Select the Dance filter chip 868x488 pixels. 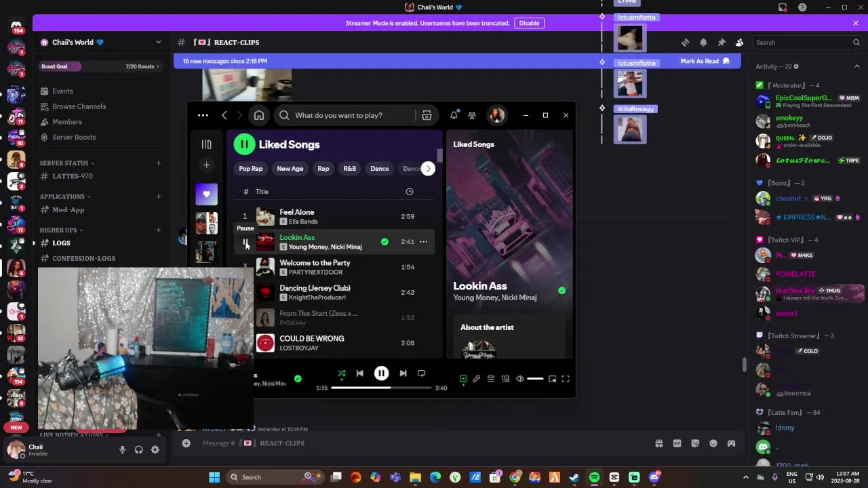tap(380, 169)
